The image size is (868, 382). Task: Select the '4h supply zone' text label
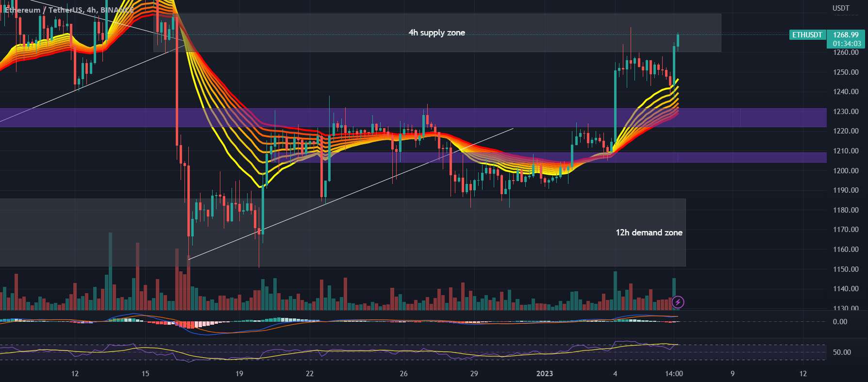coord(436,33)
